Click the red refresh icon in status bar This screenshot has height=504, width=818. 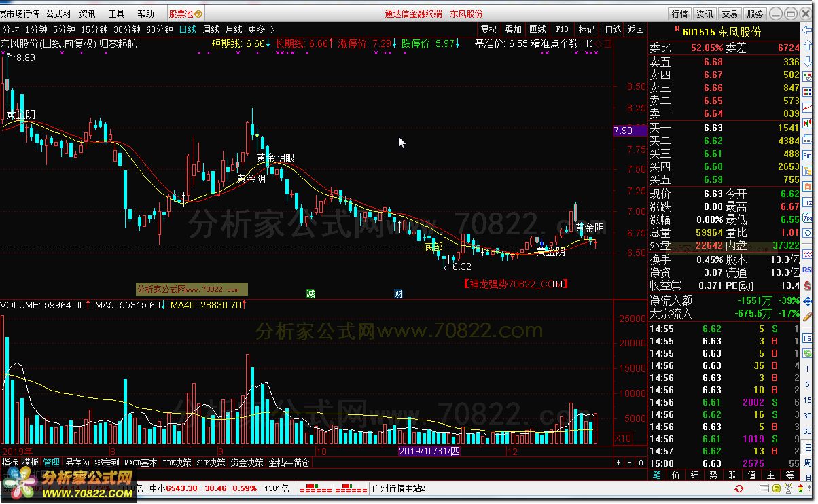739,488
